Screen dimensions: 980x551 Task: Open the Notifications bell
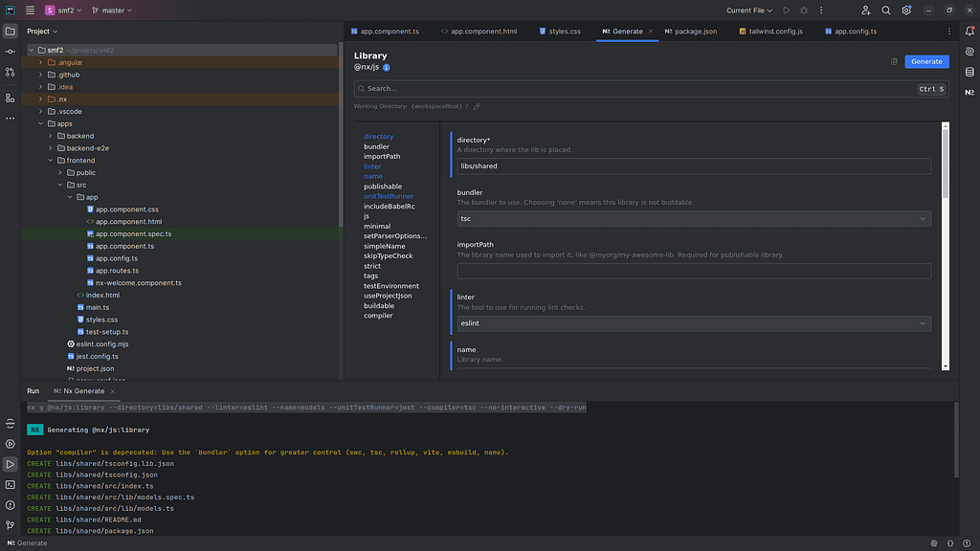(x=969, y=32)
